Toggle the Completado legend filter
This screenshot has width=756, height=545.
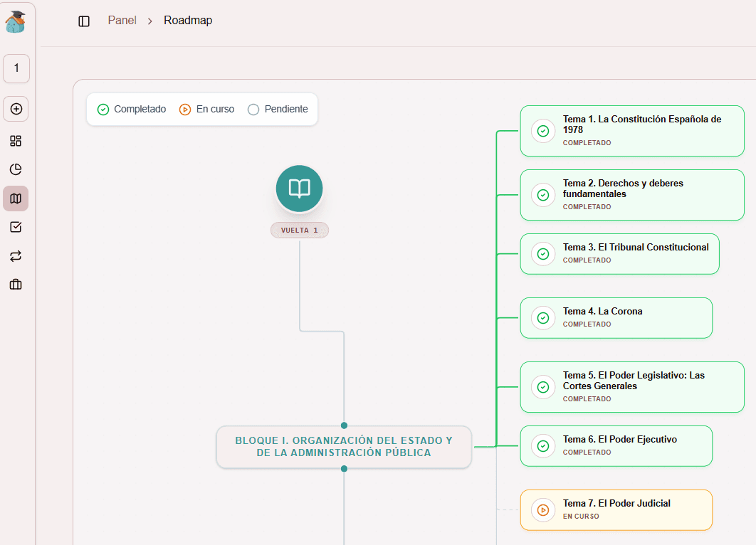tap(131, 109)
